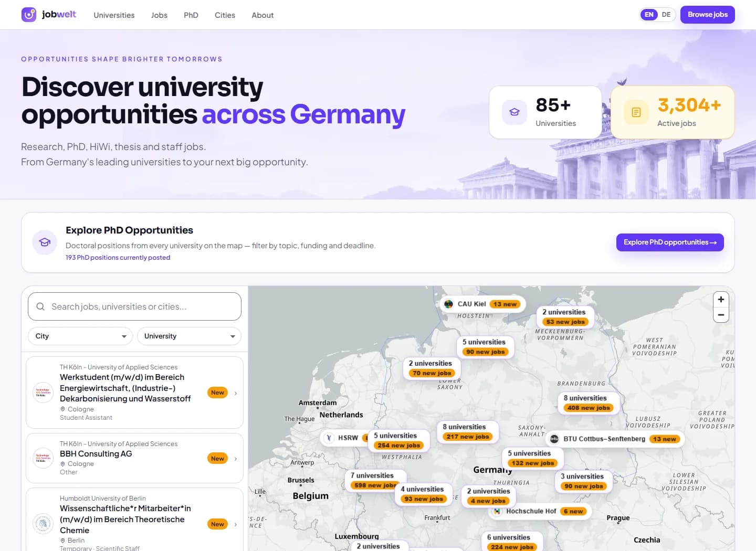Select the CAU Kiel map marker
The width and height of the screenshot is (756, 551).
point(482,304)
